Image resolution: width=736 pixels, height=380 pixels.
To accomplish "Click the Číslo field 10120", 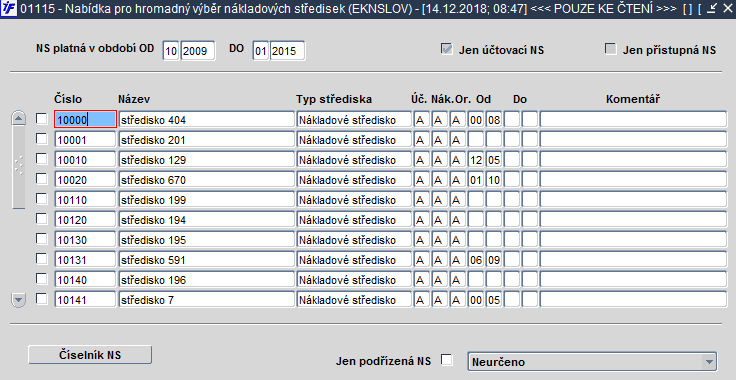I will pos(85,220).
